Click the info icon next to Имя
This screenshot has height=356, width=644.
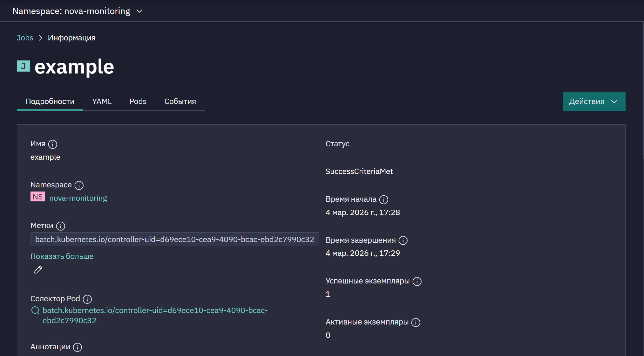pos(53,144)
